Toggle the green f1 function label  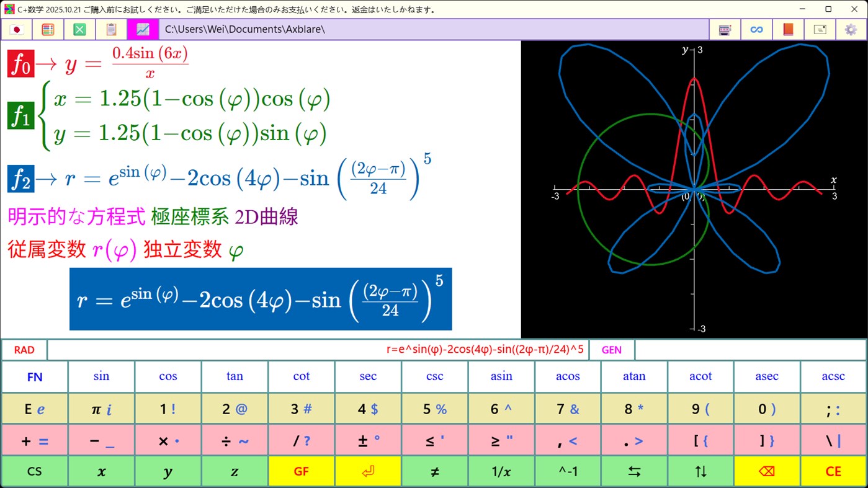click(20, 115)
